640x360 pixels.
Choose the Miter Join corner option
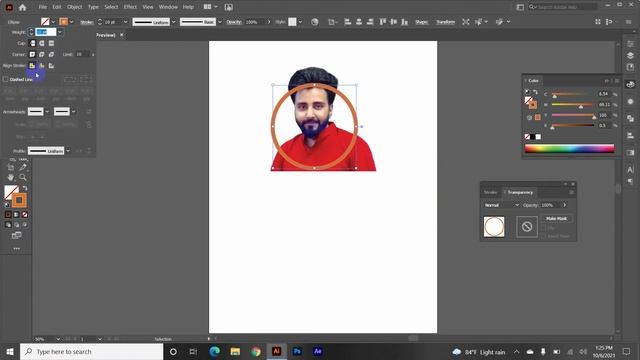32,54
